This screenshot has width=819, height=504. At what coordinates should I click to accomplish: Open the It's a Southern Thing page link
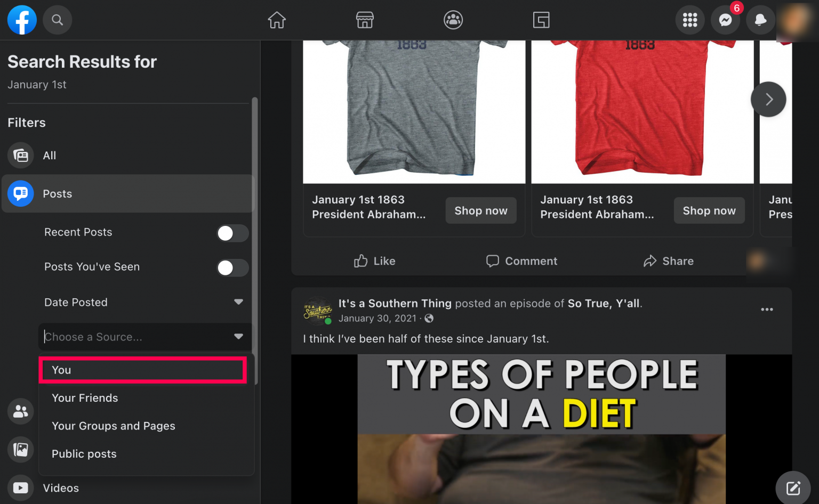coord(395,303)
